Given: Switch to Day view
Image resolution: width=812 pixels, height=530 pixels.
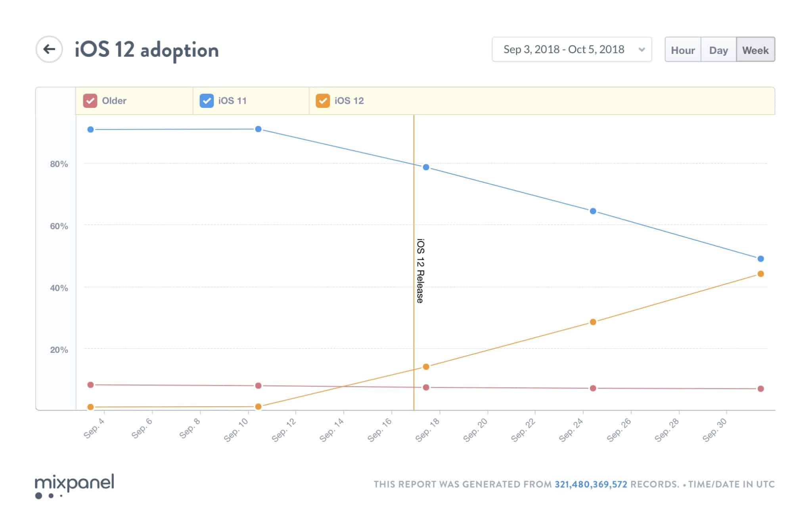Looking at the screenshot, I should [718, 50].
